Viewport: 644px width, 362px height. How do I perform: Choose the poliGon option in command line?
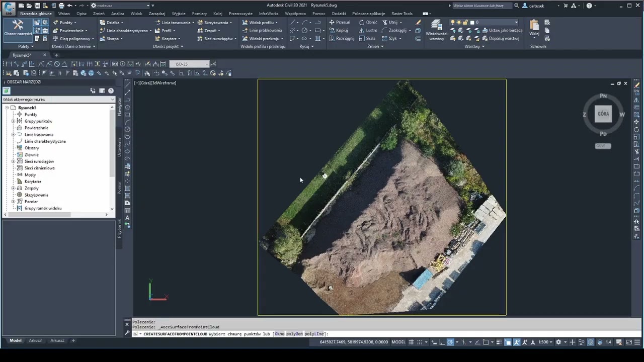click(x=294, y=334)
